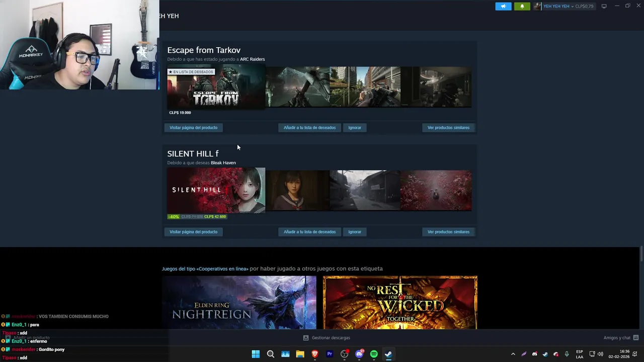This screenshot has height=362, width=644.
Task: Switch to Big Picture mode via monitor icon
Action: point(604,6)
